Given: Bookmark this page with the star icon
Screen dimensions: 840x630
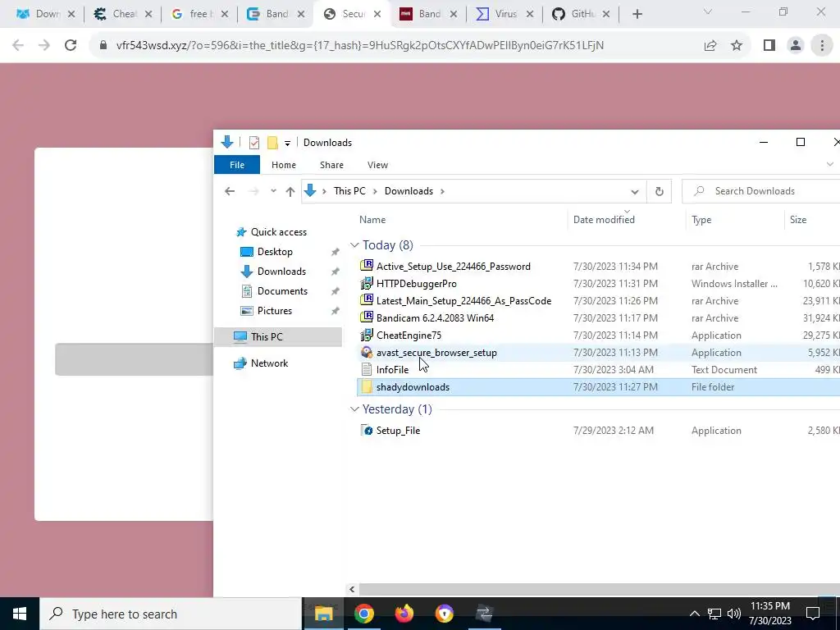Looking at the screenshot, I should [x=737, y=46].
